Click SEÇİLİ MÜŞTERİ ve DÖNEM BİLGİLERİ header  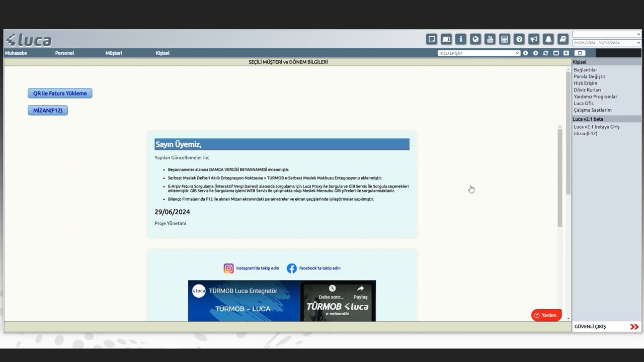(x=288, y=62)
